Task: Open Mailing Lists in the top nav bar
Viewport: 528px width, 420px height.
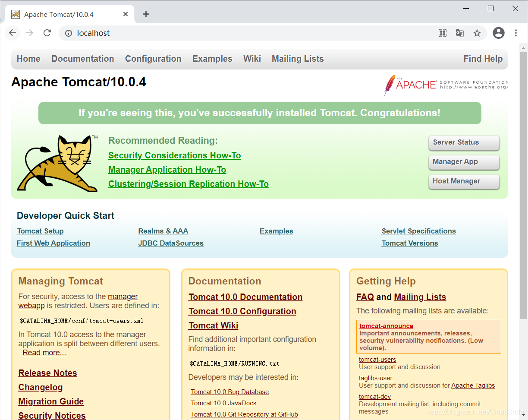Action: (298, 59)
